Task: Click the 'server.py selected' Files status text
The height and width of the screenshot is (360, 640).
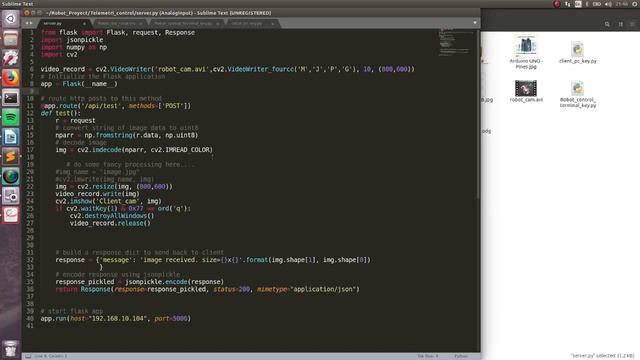Action: click(x=602, y=356)
